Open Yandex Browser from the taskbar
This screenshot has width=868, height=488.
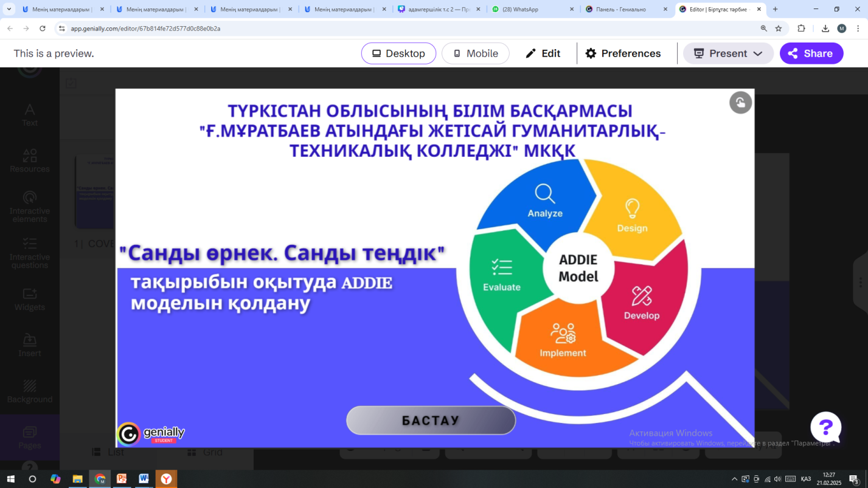click(x=166, y=479)
